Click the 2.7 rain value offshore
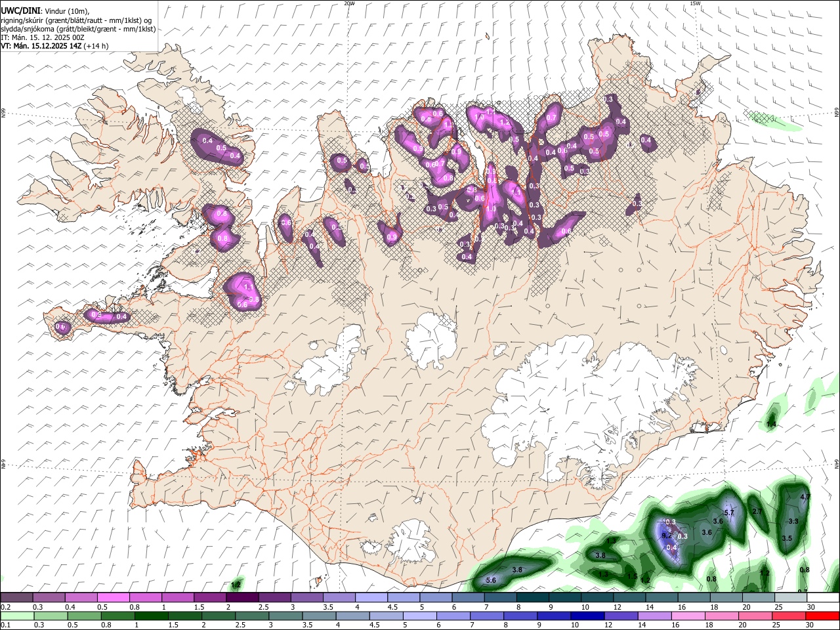Viewport: 840px width, 630px height. (x=757, y=512)
